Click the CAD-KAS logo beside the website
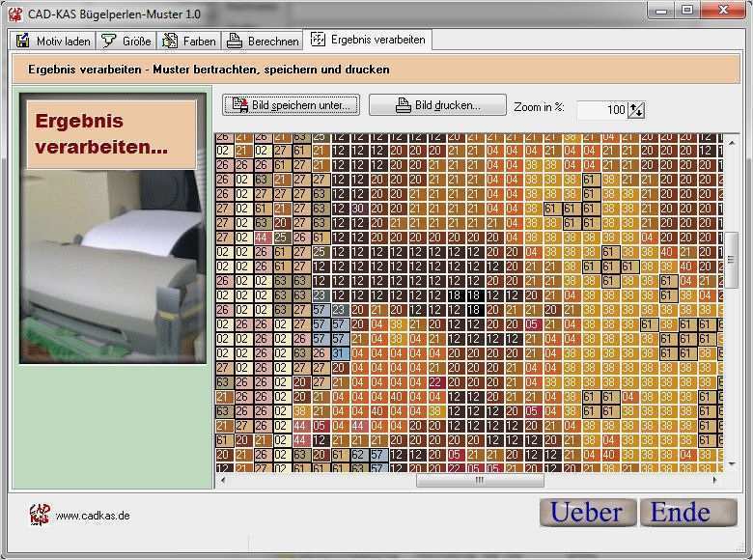The height and width of the screenshot is (560, 753). pyautogui.click(x=39, y=515)
